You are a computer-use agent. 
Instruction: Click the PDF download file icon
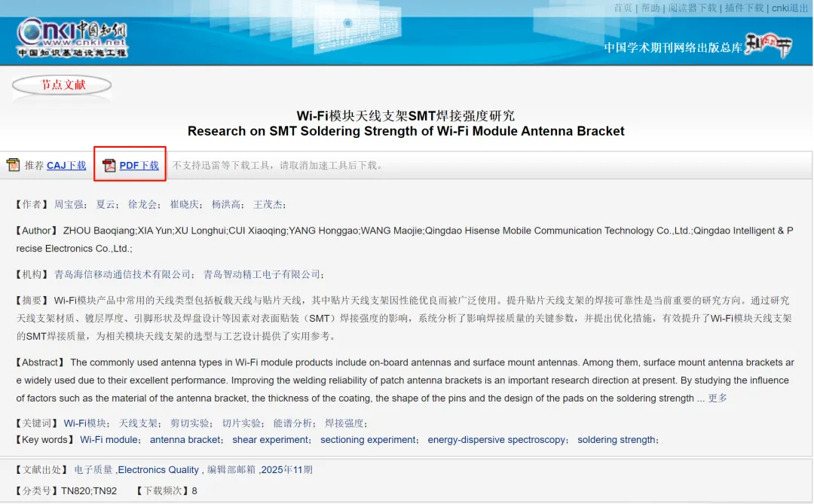point(109,165)
